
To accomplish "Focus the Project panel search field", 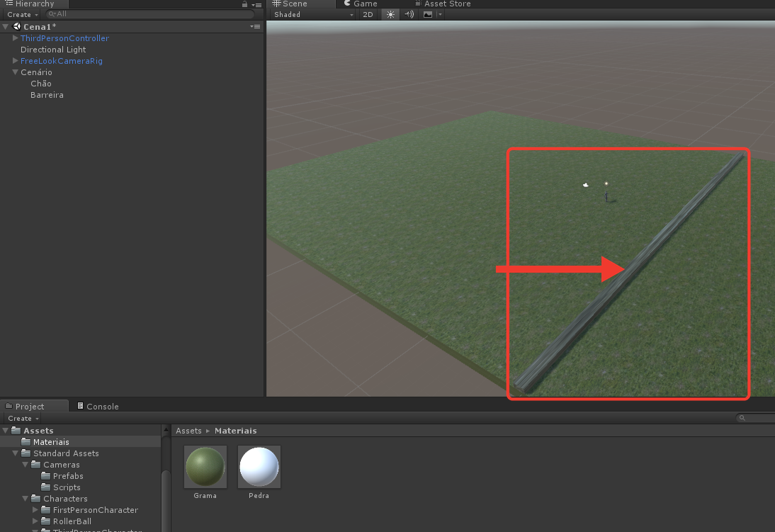I will (755, 418).
